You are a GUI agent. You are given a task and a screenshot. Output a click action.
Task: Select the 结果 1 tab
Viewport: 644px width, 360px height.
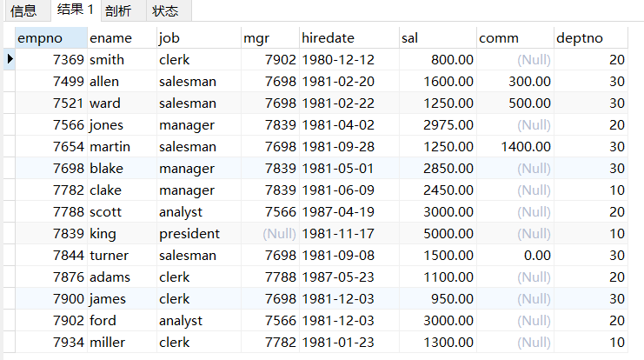(x=74, y=10)
